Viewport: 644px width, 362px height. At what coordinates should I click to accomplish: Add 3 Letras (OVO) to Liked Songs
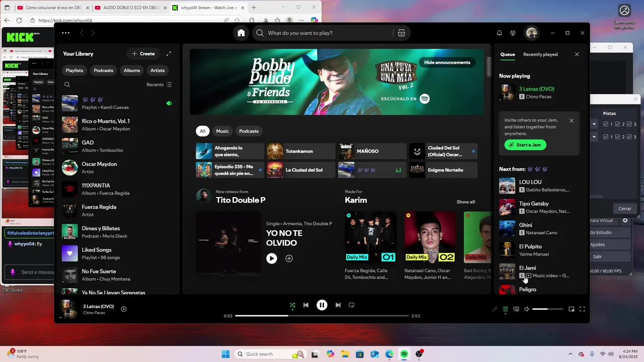pyautogui.click(x=124, y=309)
